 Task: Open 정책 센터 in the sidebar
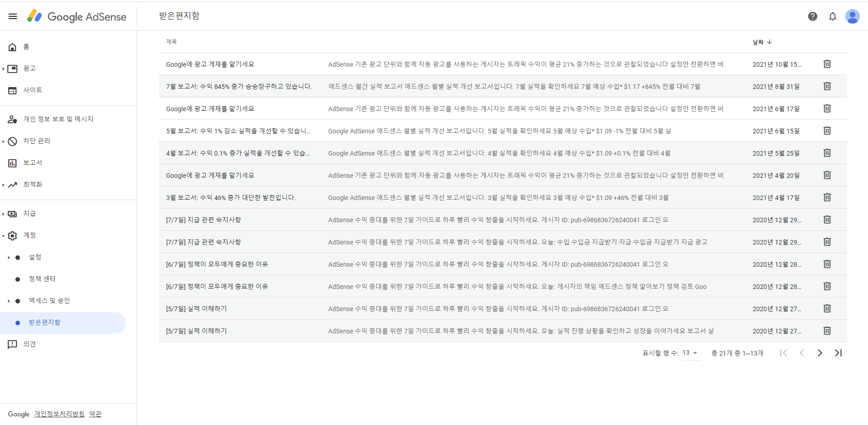click(42, 279)
